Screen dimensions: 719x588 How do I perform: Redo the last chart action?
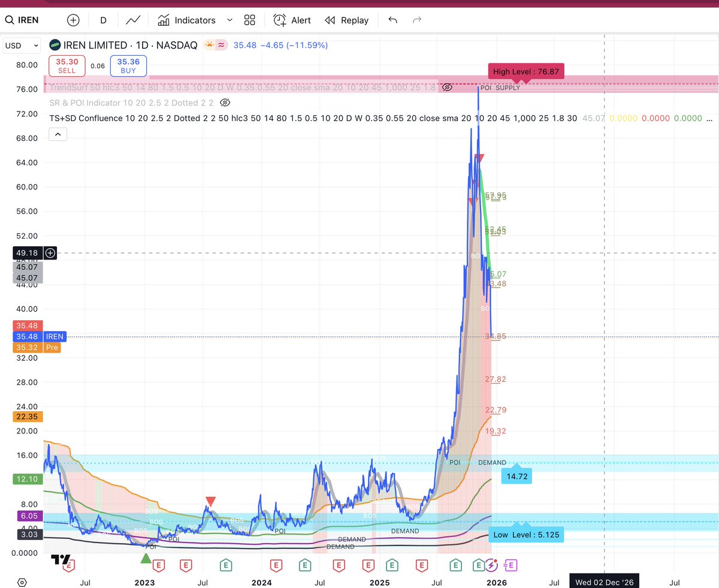417,20
